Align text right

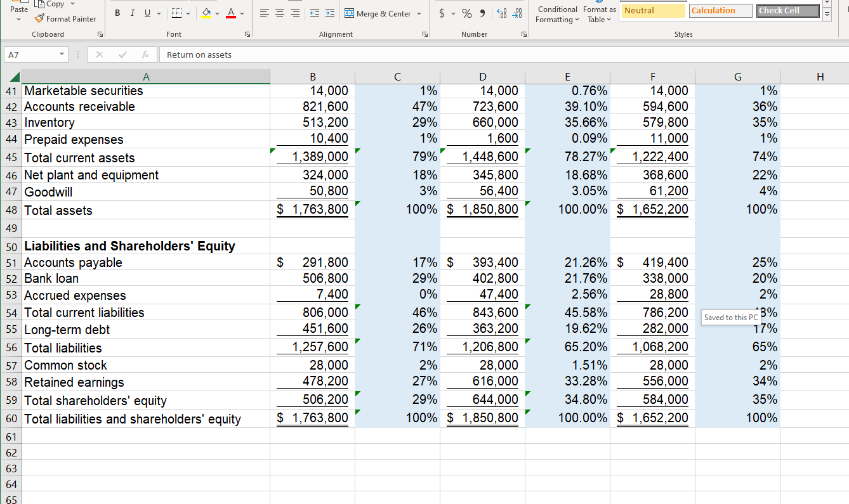click(295, 13)
